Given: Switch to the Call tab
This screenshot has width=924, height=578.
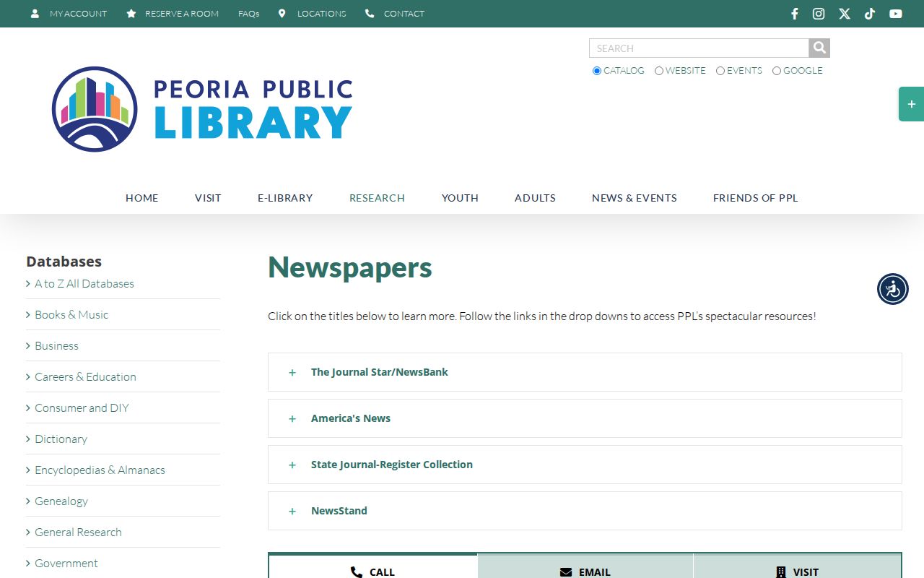Looking at the screenshot, I should 372,566.
